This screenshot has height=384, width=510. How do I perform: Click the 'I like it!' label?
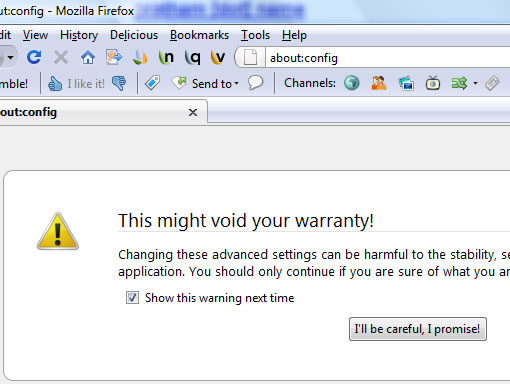click(x=86, y=84)
